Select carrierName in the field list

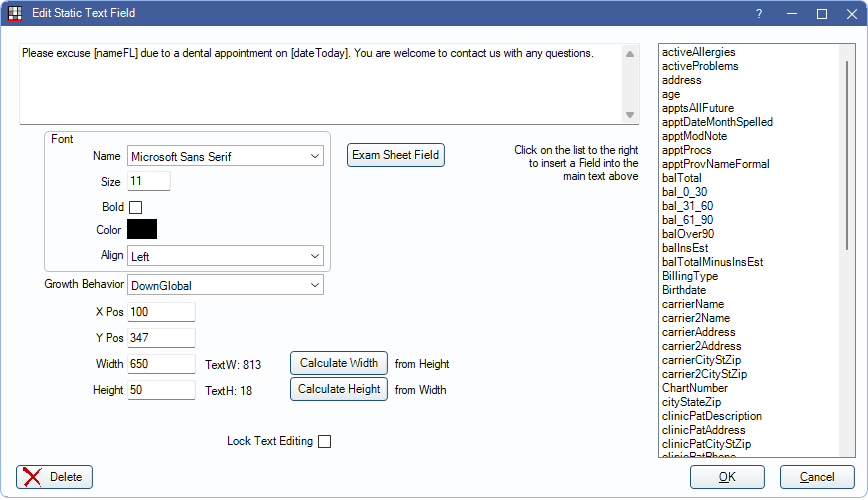(x=693, y=304)
